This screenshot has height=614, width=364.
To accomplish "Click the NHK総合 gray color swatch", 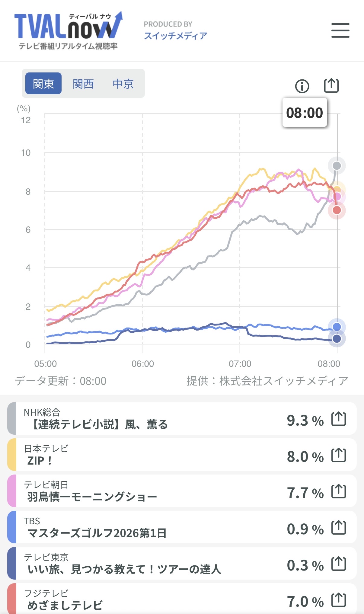I will [x=12, y=418].
